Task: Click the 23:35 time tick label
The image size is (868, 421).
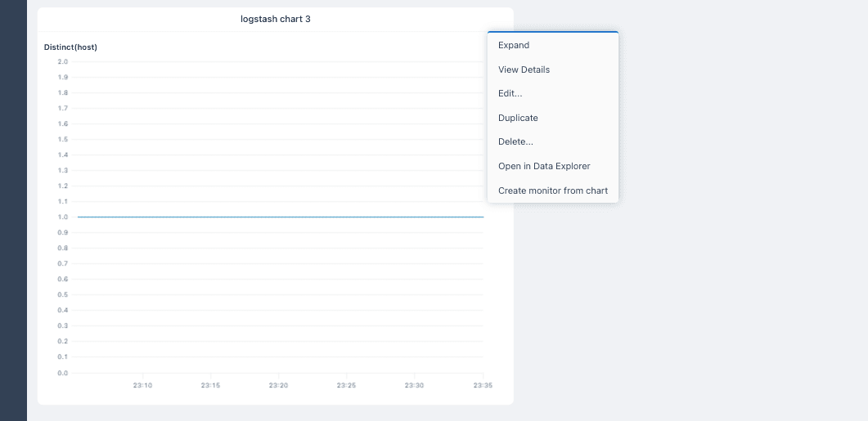Action: tap(482, 385)
